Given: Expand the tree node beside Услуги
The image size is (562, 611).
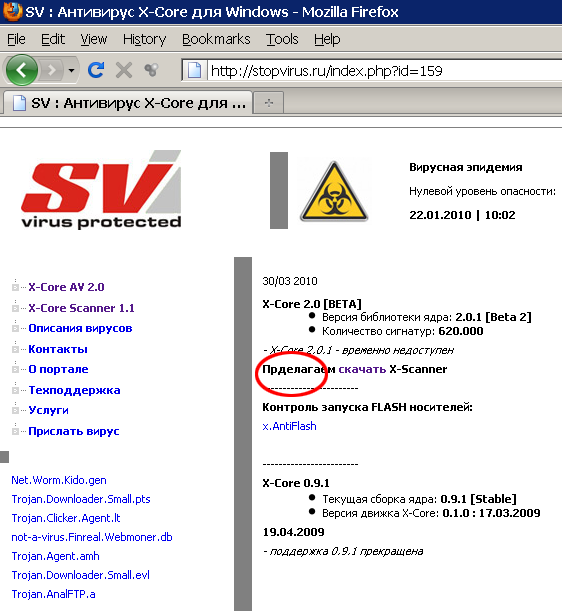Looking at the screenshot, I should 15,410.
